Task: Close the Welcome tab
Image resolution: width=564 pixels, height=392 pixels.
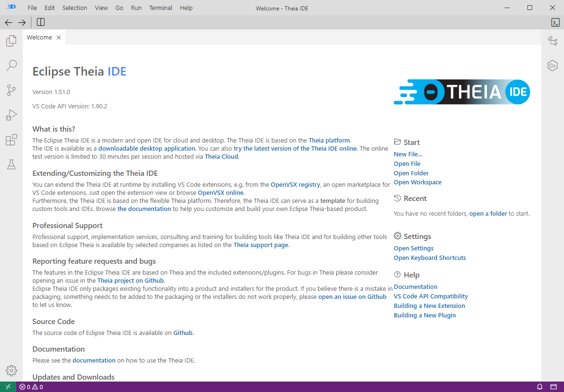Action: click(x=58, y=38)
